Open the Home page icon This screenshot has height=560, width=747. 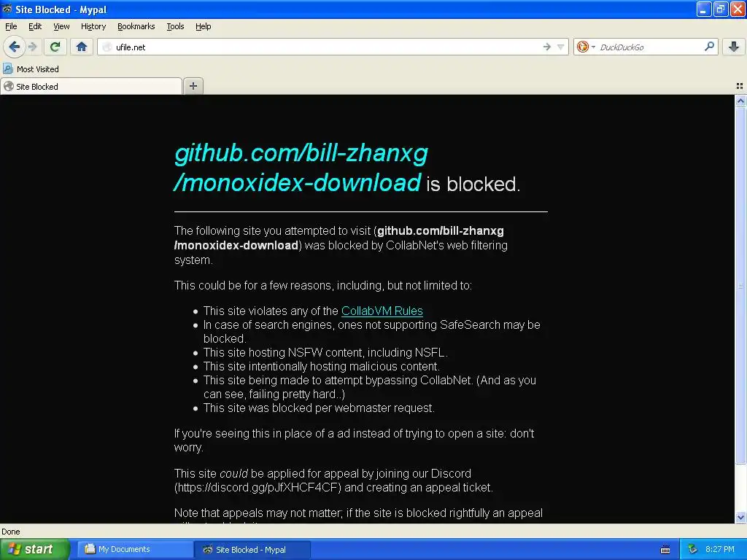82,47
